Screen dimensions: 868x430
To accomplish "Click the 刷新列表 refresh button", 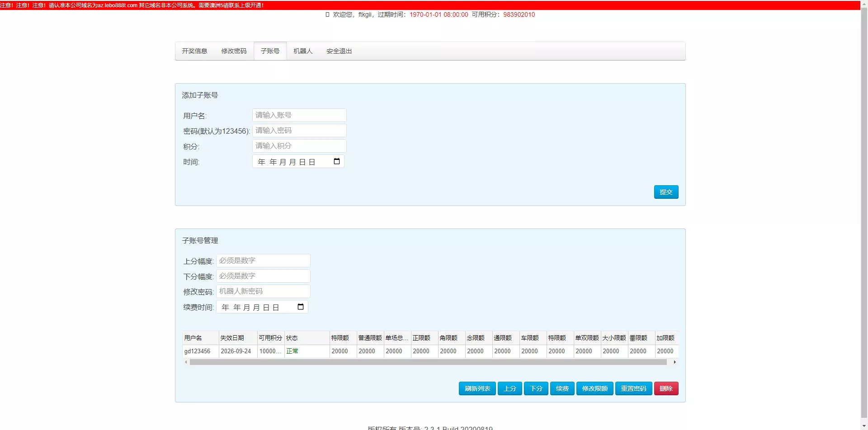I will 476,388.
